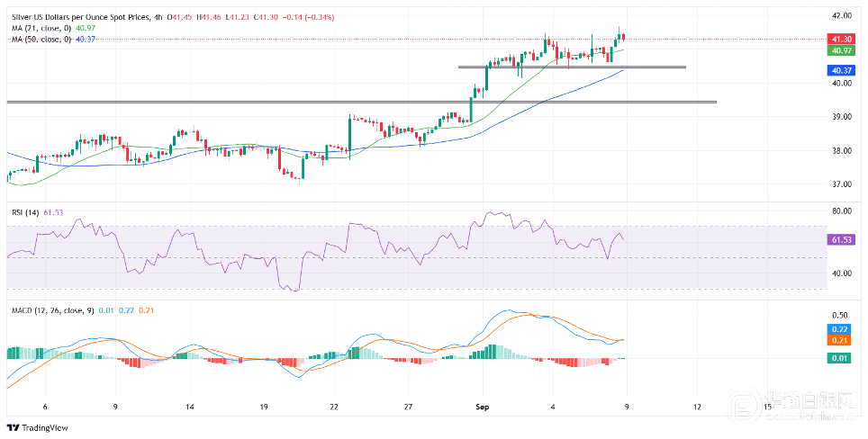
Task: Click the teal 0.01 histogram value tag
Action: (841, 359)
